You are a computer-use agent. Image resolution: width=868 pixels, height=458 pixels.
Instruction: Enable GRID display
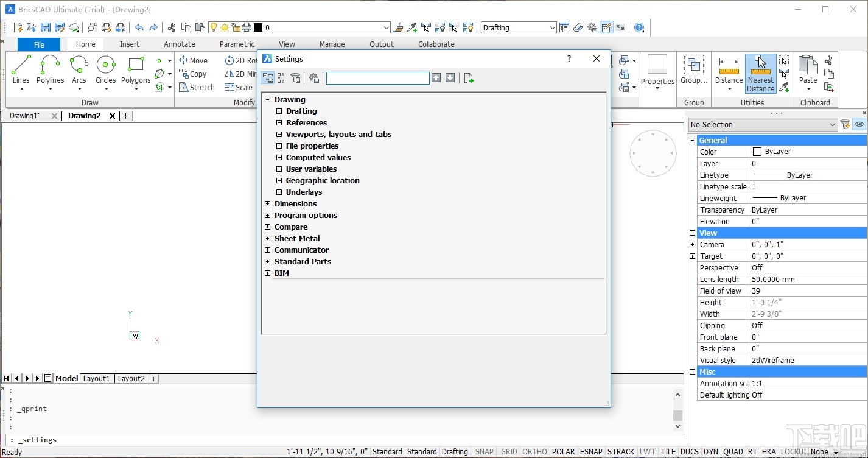[508, 451]
